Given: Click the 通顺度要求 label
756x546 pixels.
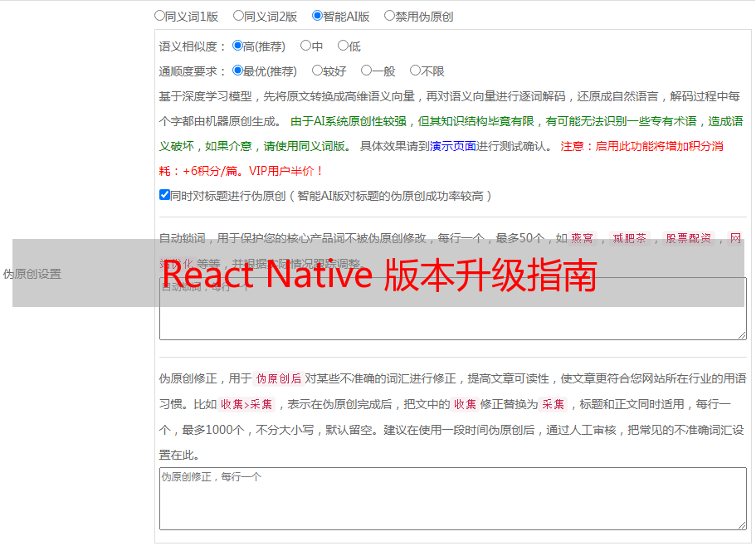Looking at the screenshot, I should 193,72.
